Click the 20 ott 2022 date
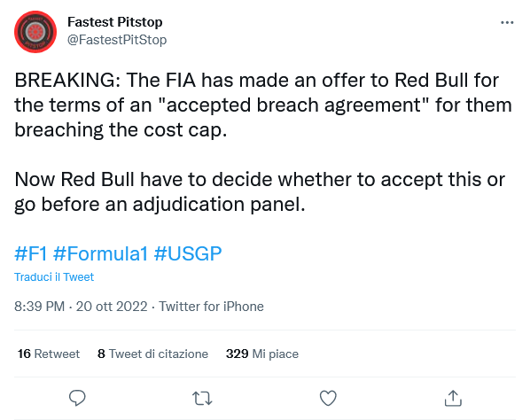530x420 pixels. (x=112, y=307)
